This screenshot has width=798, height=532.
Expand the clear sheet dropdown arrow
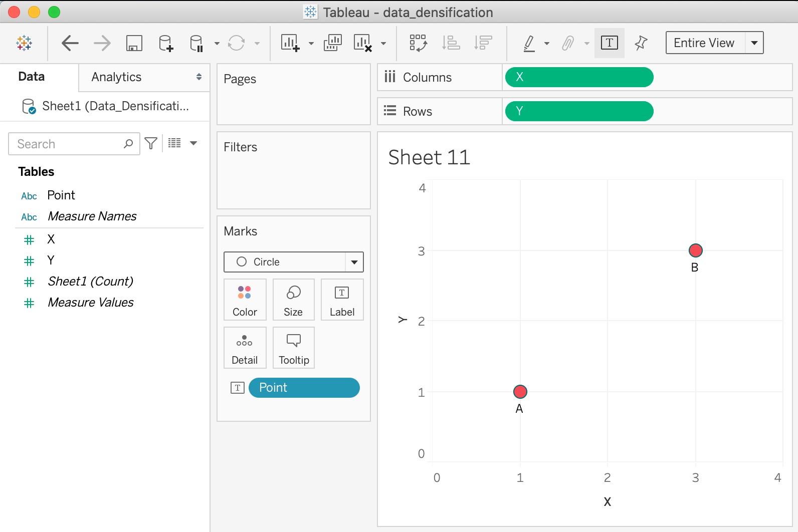[x=383, y=44]
